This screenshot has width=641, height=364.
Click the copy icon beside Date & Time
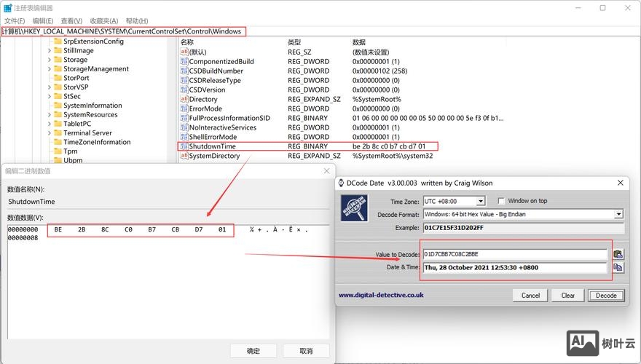(618, 268)
